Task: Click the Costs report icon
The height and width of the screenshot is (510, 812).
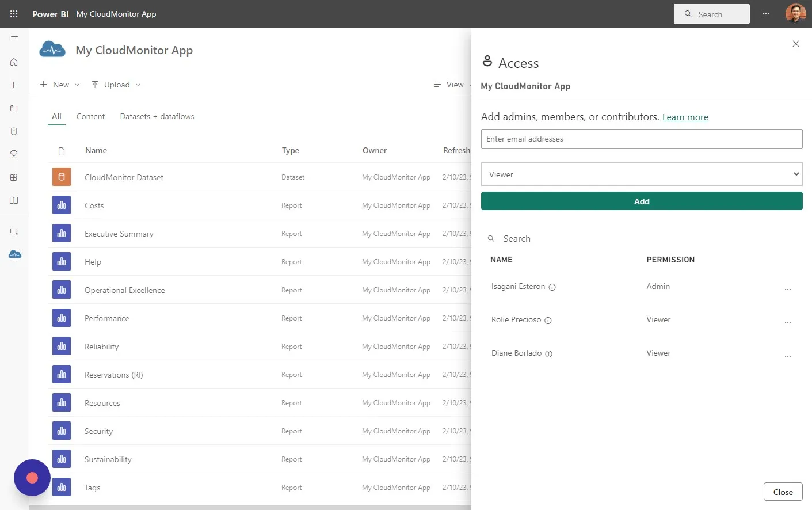Action: (x=62, y=205)
